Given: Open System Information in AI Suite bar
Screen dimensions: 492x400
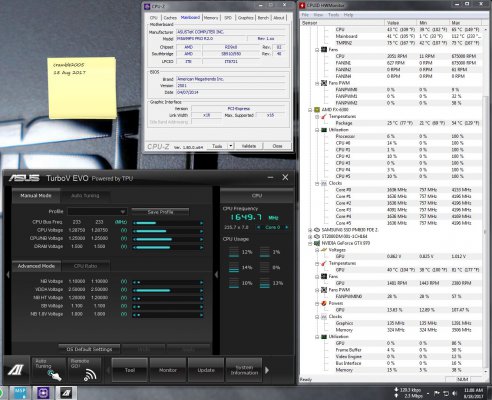Looking at the screenshot, I should click(x=244, y=370).
